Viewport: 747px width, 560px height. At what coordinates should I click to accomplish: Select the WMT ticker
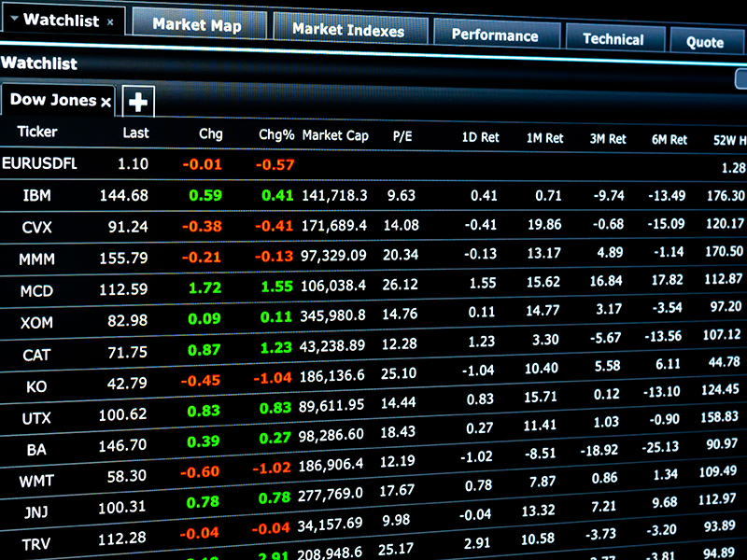[x=36, y=481]
